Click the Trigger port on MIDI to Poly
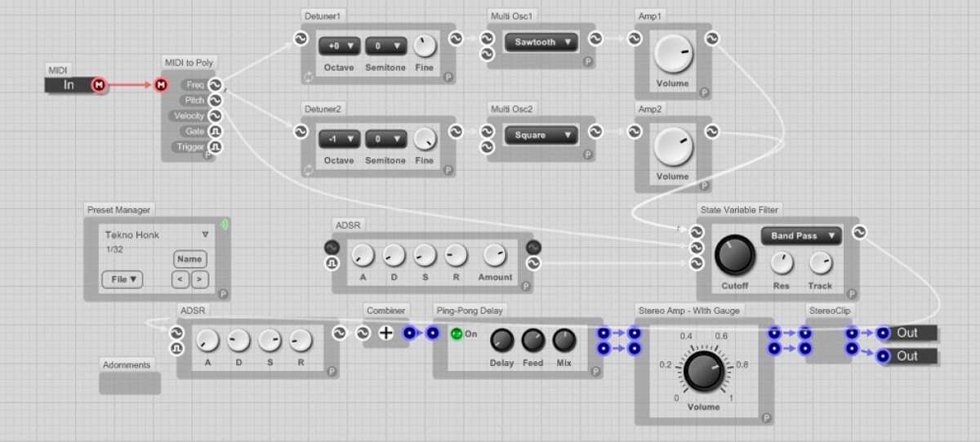 point(215,147)
